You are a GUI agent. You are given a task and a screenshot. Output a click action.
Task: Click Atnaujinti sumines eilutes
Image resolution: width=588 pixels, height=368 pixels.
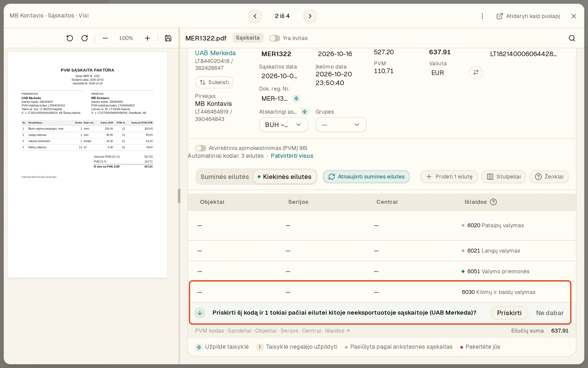pyautogui.click(x=366, y=177)
